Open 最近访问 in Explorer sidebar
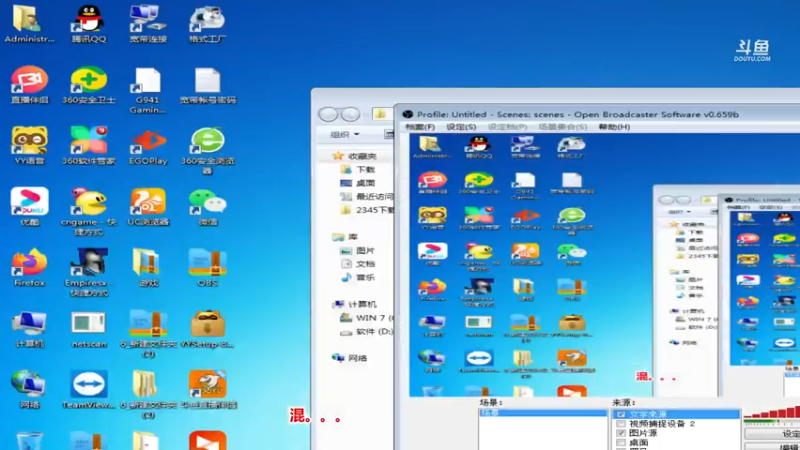 pyautogui.click(x=367, y=196)
